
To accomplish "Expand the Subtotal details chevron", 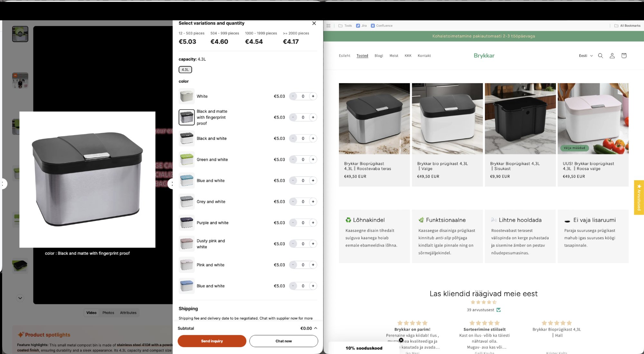I will tap(316, 328).
